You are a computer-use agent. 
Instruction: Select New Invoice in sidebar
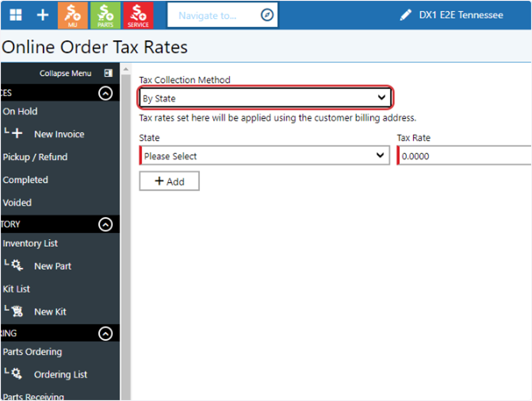[x=59, y=134]
